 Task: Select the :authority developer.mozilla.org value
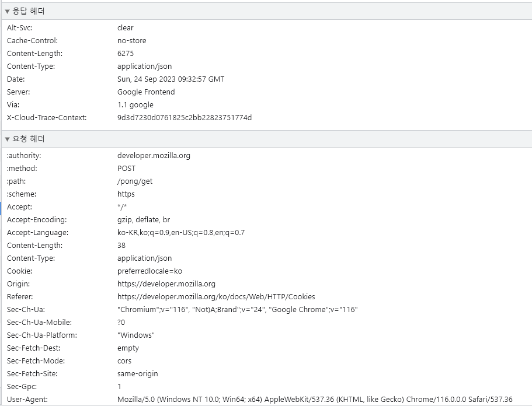(x=154, y=156)
